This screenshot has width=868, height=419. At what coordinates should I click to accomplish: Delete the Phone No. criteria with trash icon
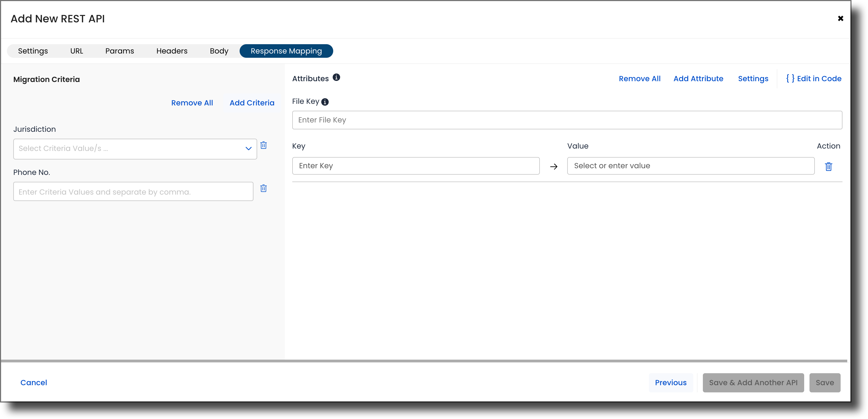(x=264, y=188)
